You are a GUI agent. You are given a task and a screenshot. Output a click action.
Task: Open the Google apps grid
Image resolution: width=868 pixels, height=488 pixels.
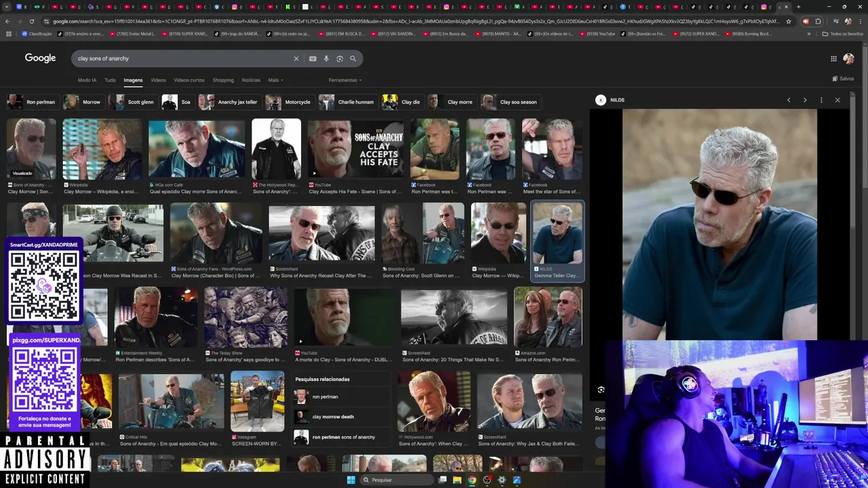point(833,58)
